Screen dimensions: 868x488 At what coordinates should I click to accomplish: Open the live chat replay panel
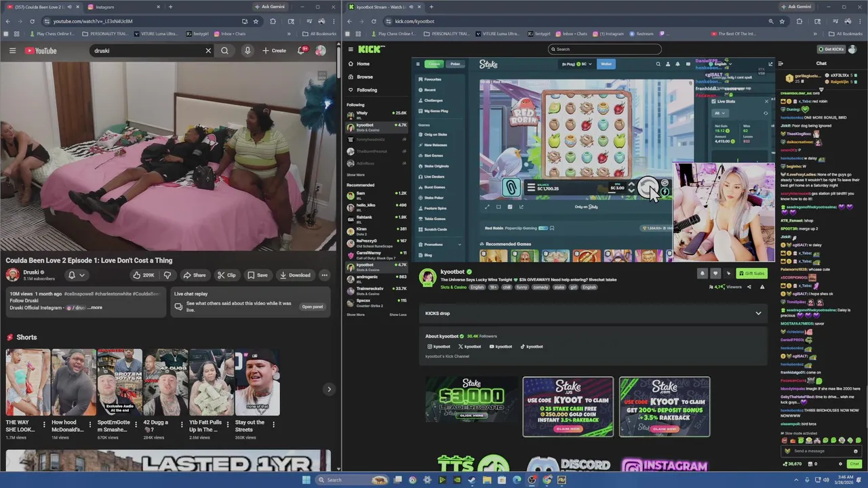(x=313, y=306)
